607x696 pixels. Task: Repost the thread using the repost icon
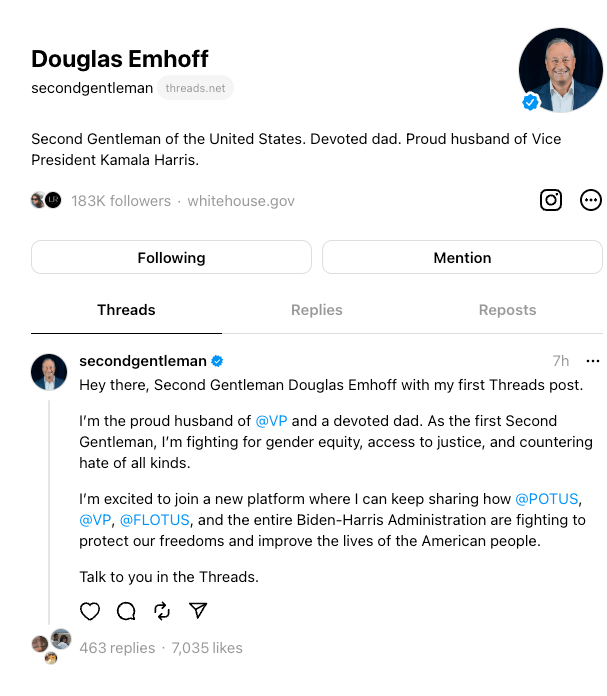pyautogui.click(x=162, y=611)
